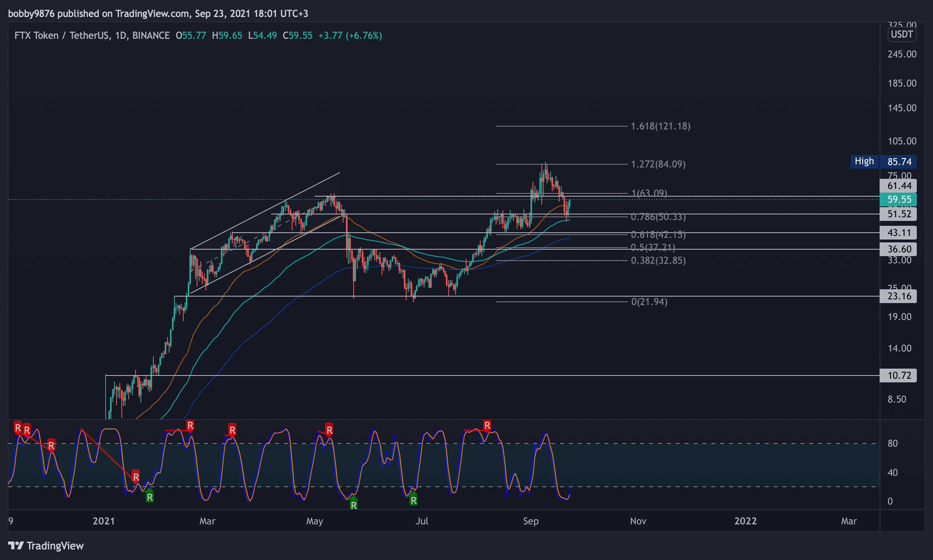Select the 1(63.09) Fibonacci level label
The width and height of the screenshot is (933, 560).
(x=649, y=193)
